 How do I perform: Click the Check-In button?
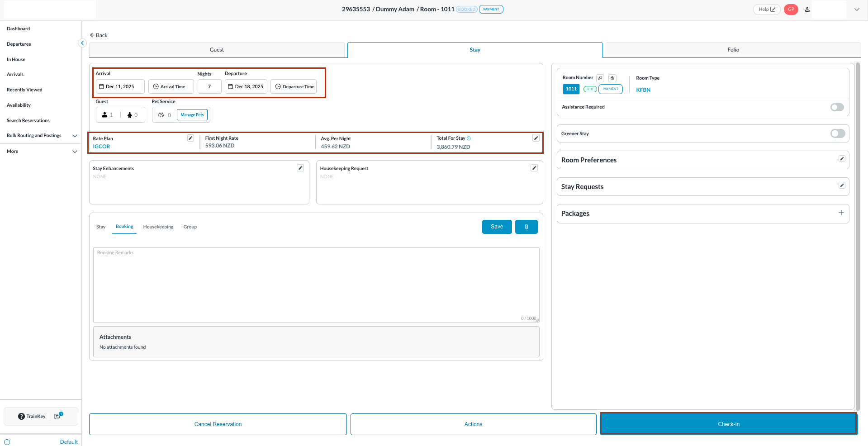click(x=728, y=424)
